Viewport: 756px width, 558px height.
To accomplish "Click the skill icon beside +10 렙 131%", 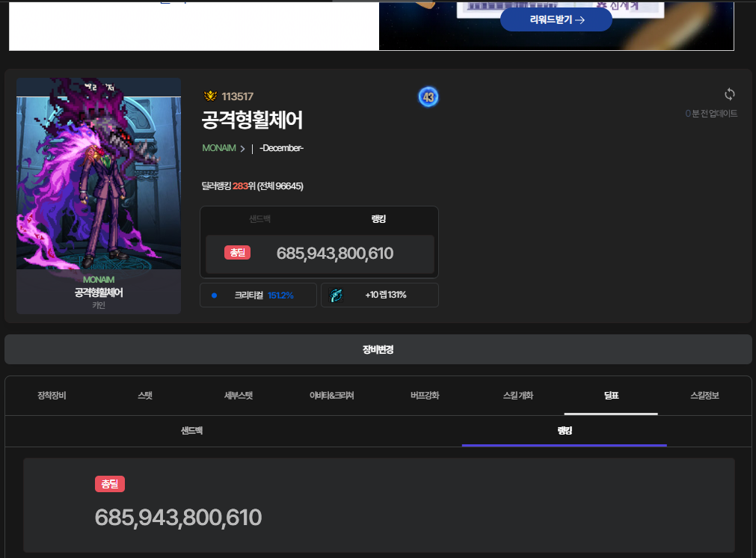I will [x=336, y=295].
